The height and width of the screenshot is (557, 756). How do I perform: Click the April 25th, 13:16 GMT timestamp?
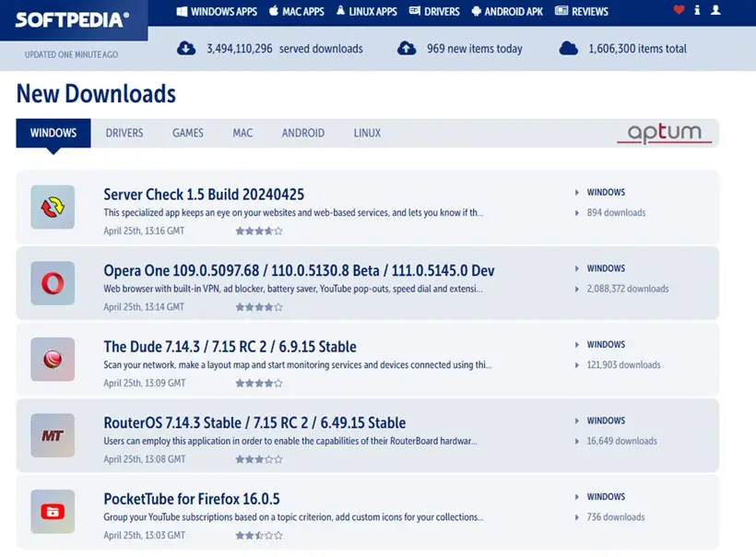coord(144,231)
